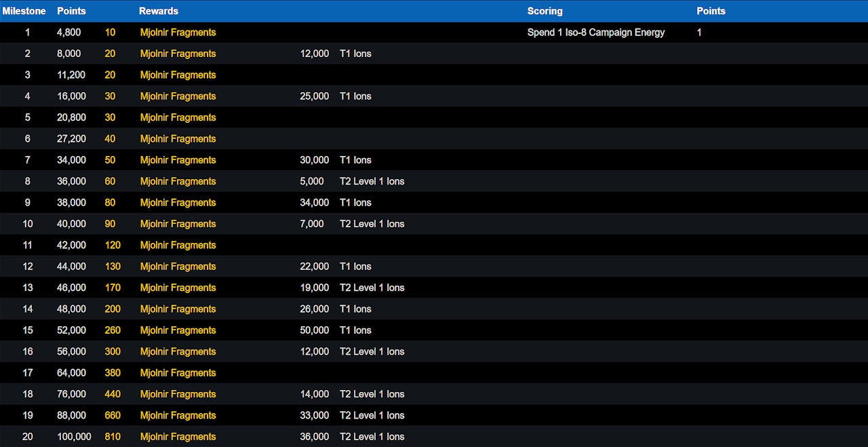This screenshot has width=868, height=447.
Task: Select the 40,000 points value
Action: coord(71,224)
